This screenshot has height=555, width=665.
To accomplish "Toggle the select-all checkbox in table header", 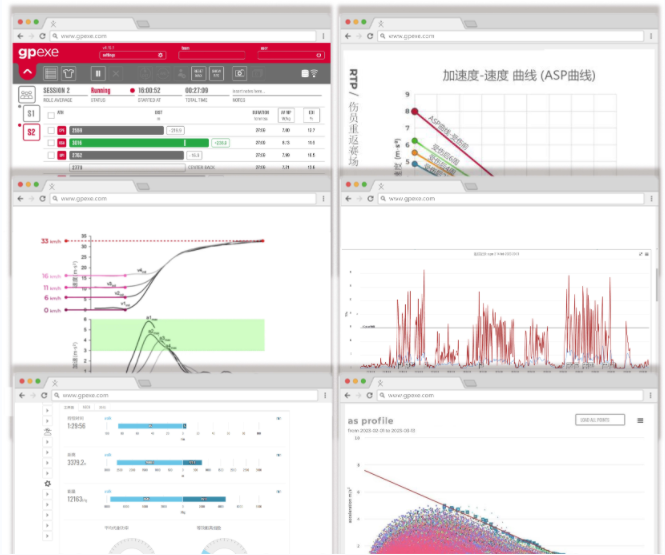I will click(51, 115).
